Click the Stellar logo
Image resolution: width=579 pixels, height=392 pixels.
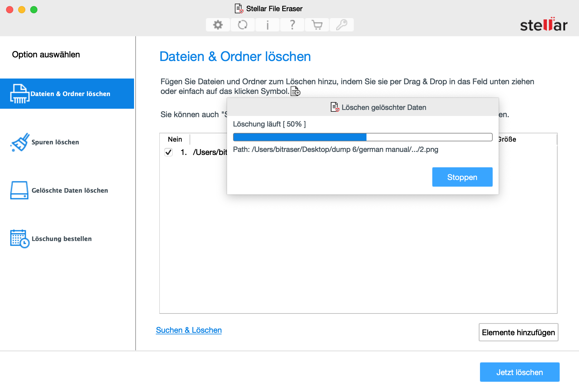point(543,25)
